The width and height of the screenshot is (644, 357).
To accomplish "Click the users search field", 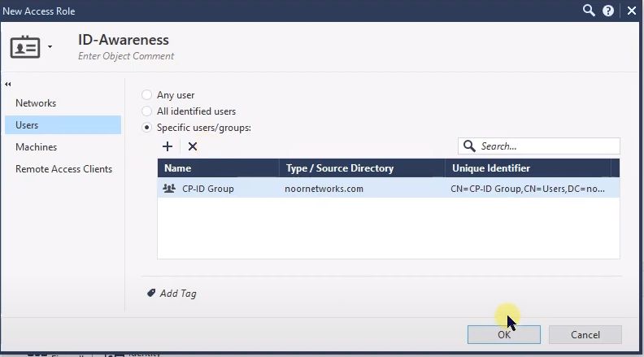I will coord(539,146).
